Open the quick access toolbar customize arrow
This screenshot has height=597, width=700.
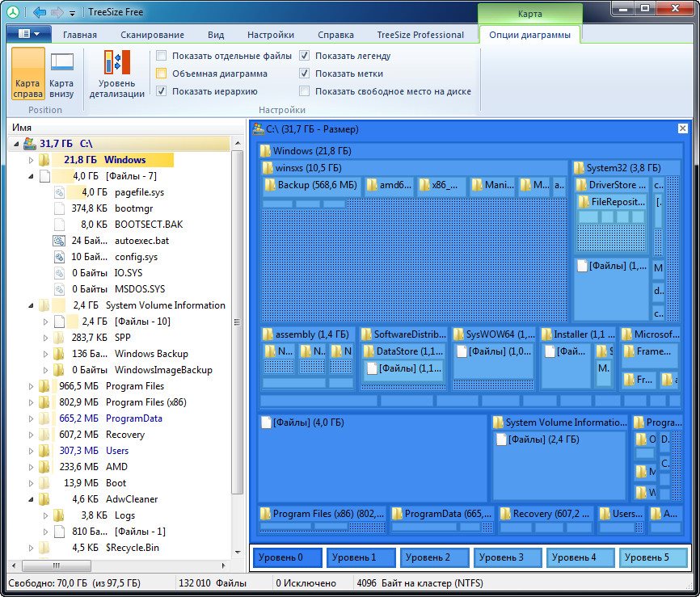click(x=72, y=14)
